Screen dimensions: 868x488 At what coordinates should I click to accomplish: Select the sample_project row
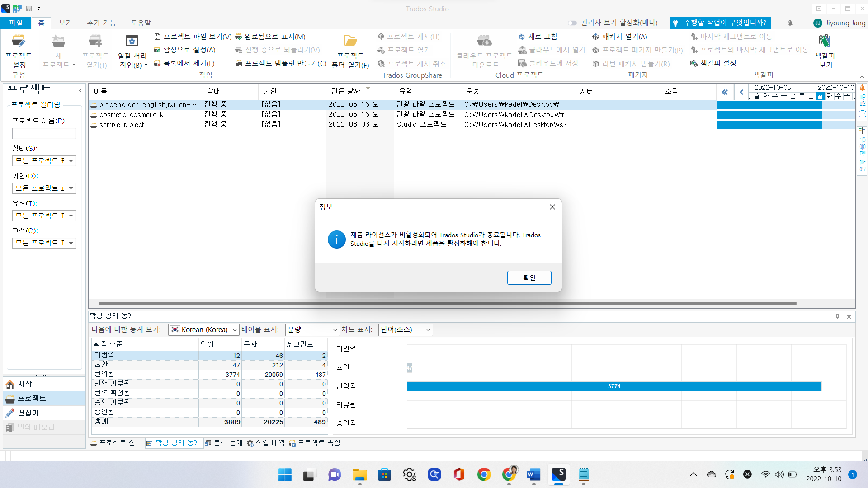tap(402, 124)
